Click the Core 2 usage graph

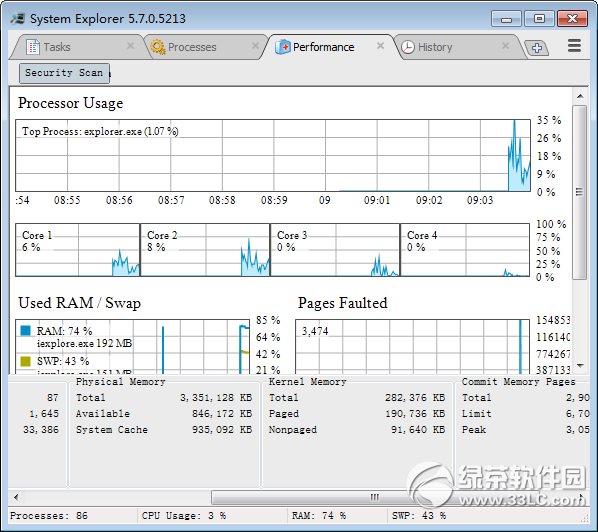(205, 250)
